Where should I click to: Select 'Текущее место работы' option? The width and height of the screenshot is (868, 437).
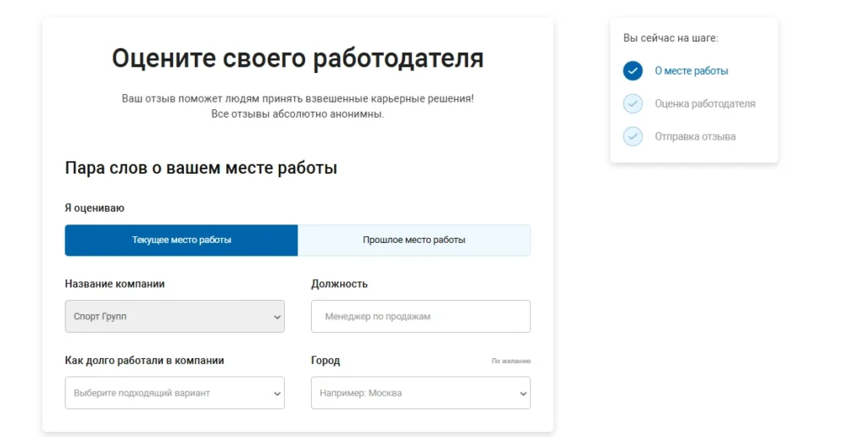(181, 240)
